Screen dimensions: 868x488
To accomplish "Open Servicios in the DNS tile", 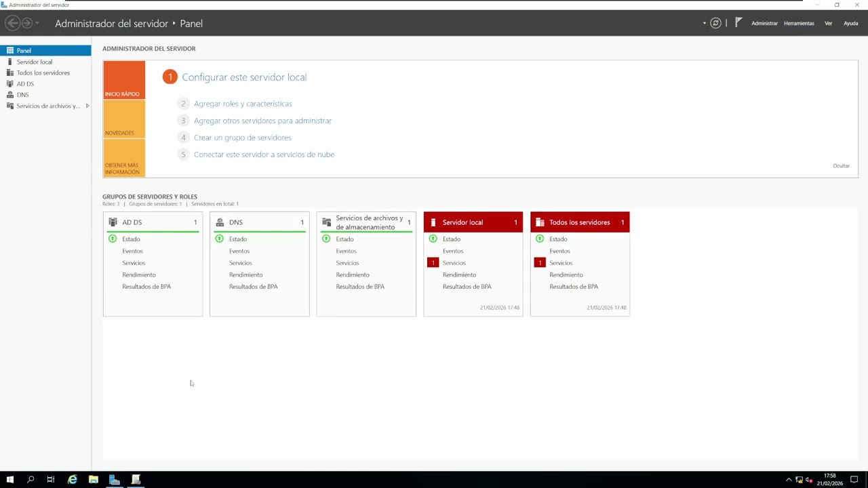I will [x=240, y=263].
